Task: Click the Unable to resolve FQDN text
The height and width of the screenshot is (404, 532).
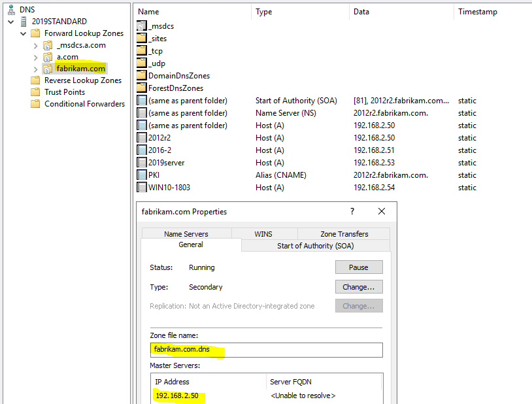Action: pyautogui.click(x=303, y=396)
